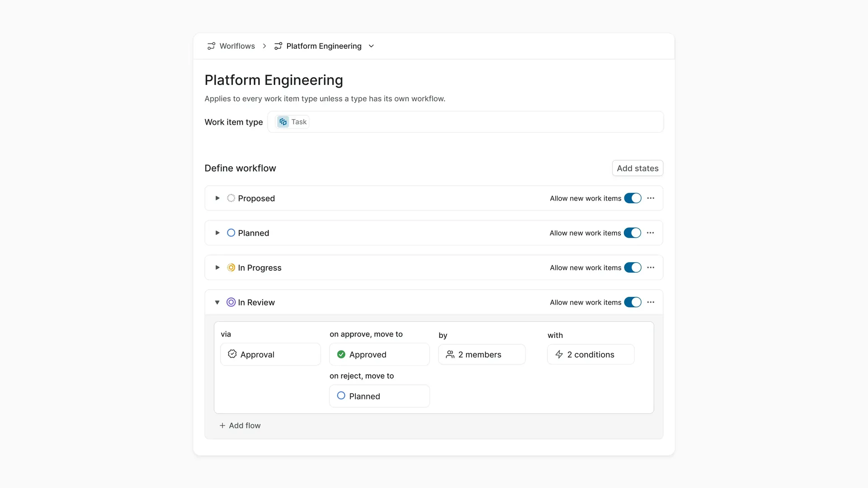This screenshot has width=868, height=488.
Task: Toggle Allow new work items for Planned
Action: [x=632, y=233]
